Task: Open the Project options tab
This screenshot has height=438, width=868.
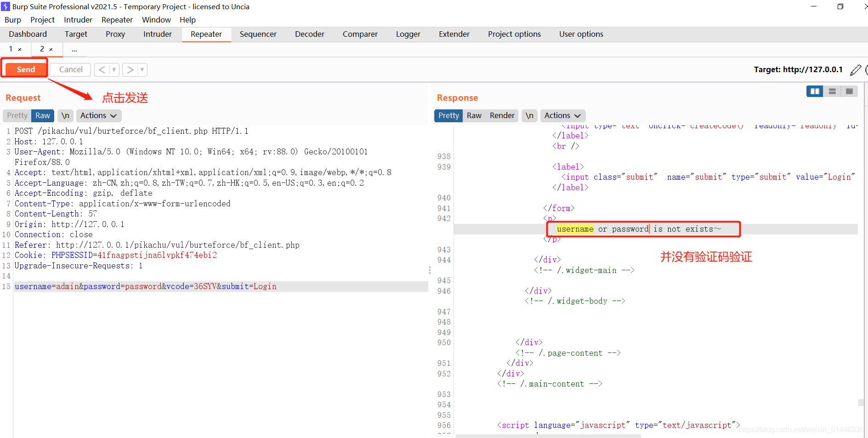Action: (x=514, y=34)
